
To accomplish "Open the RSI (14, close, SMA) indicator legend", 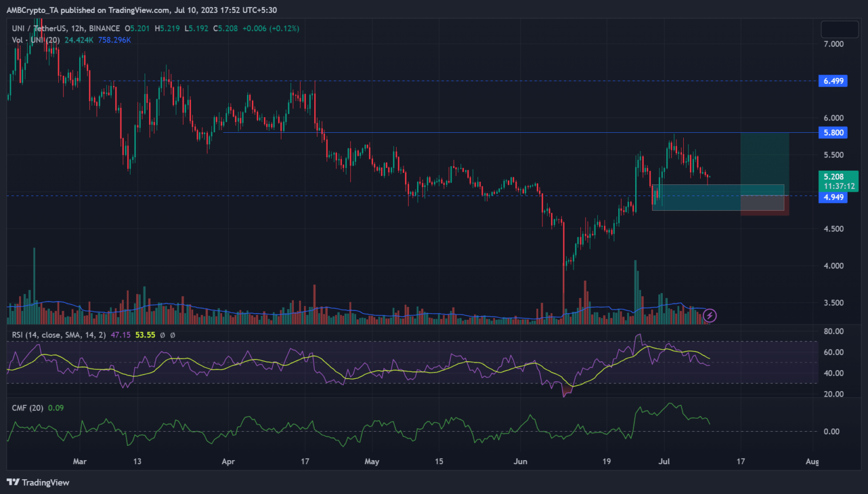I will point(59,335).
